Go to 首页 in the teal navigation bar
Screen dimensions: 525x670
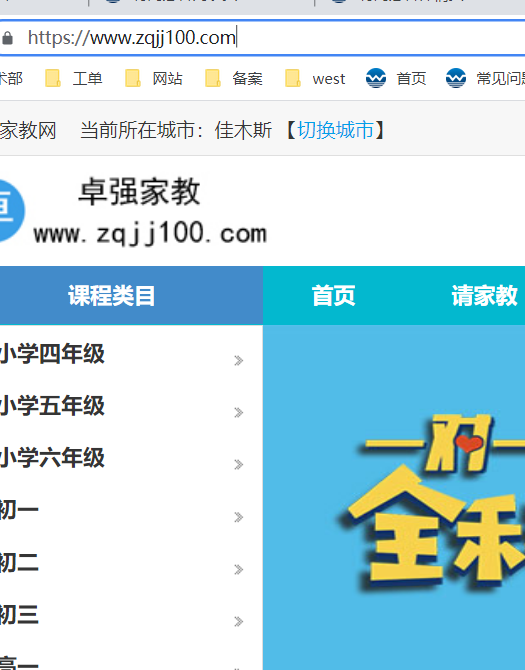pos(333,296)
